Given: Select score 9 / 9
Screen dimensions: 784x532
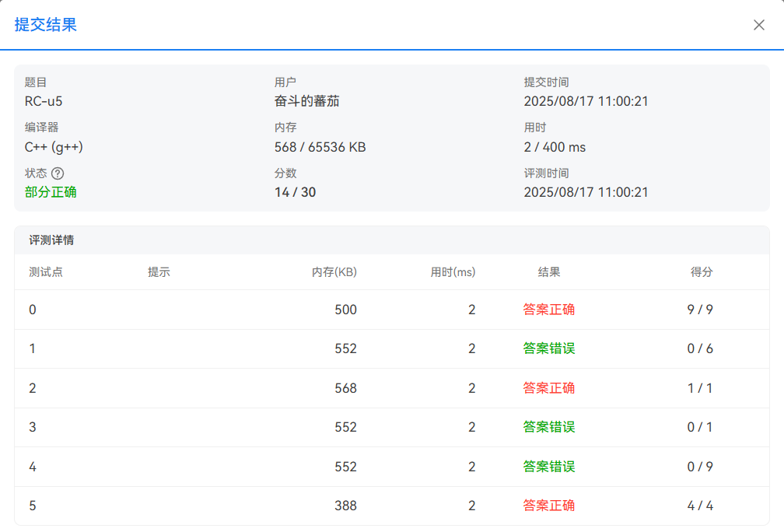Looking at the screenshot, I should (700, 310).
